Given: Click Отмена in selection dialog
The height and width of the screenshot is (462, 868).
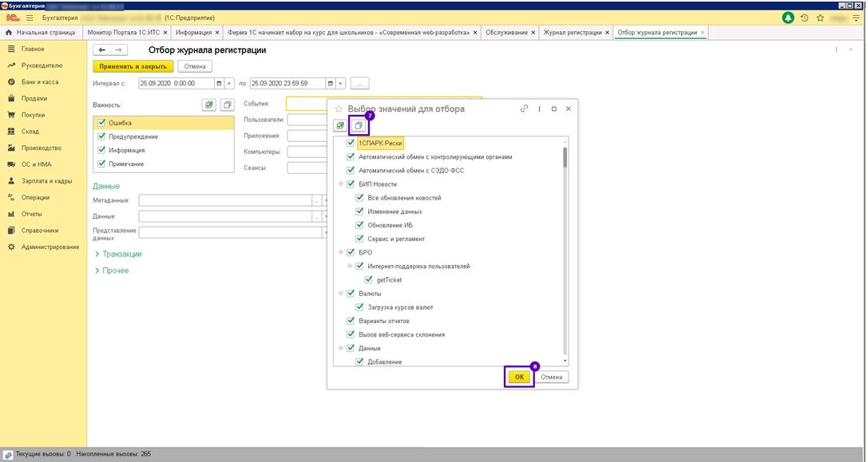Looking at the screenshot, I should [x=551, y=377].
